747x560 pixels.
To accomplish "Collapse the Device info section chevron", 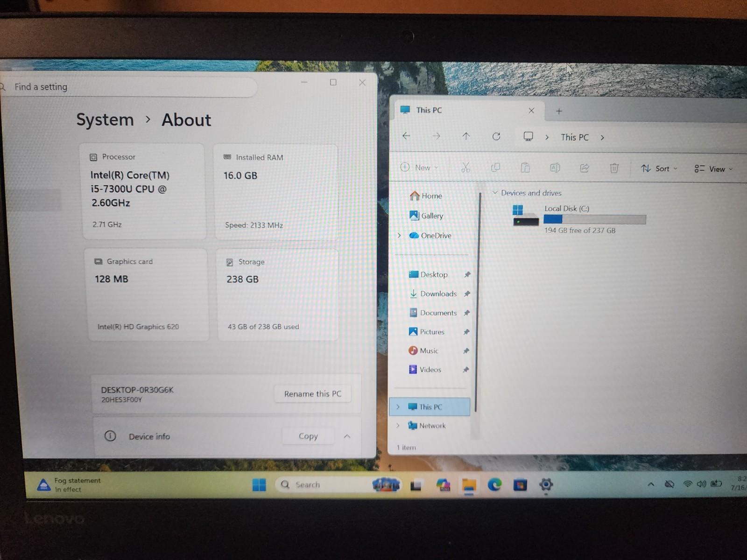I will pos(347,436).
